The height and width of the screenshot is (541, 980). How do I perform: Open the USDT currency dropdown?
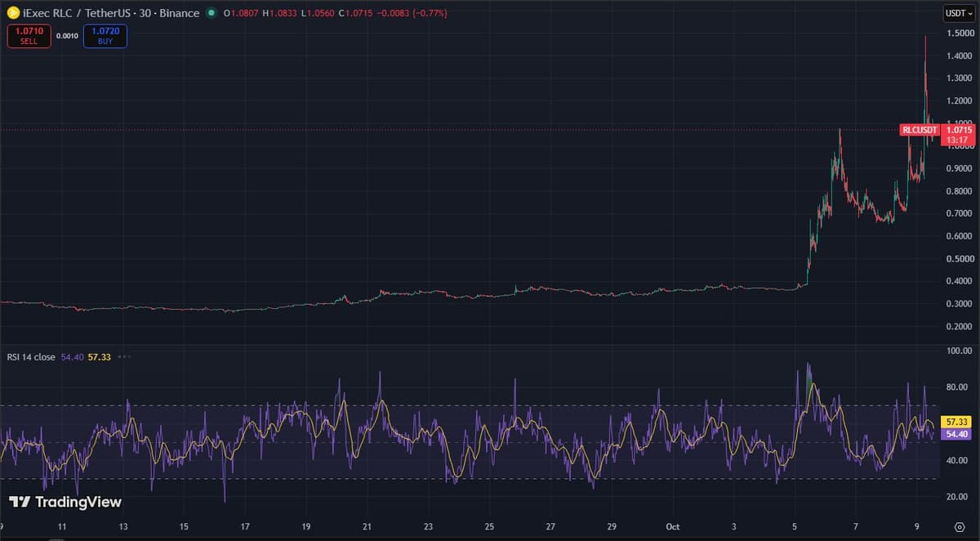point(959,13)
